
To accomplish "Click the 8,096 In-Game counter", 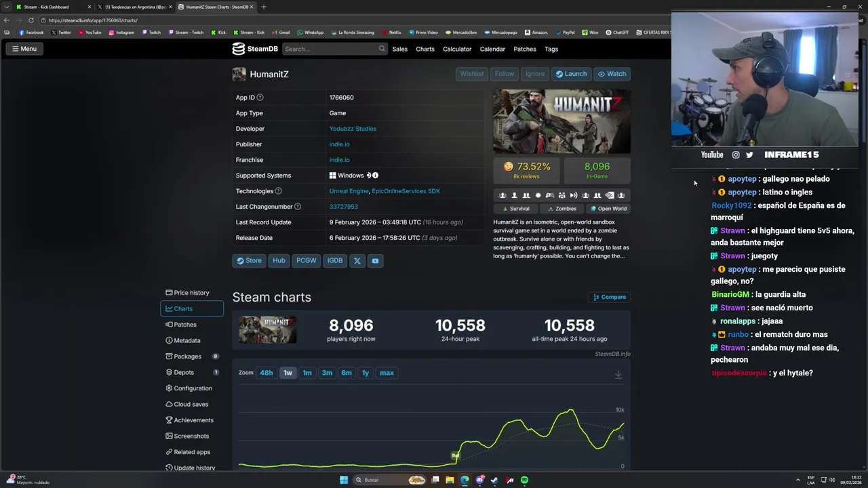I will pos(597,170).
